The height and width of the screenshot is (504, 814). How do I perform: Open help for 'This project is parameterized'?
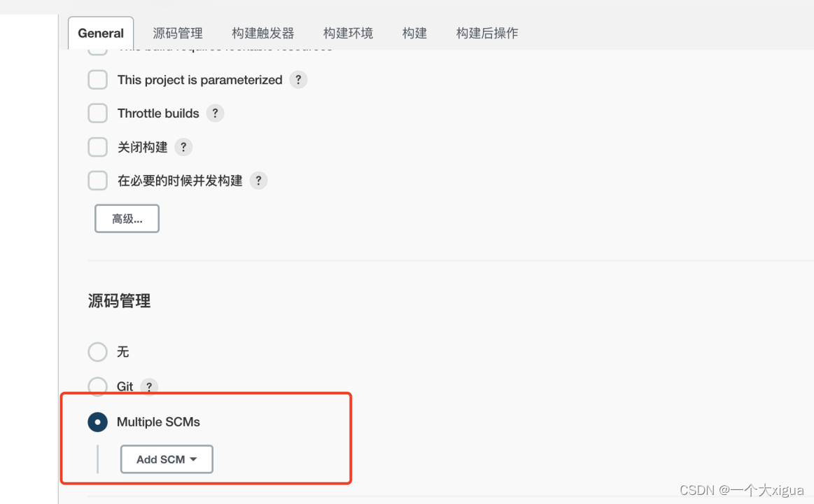298,80
